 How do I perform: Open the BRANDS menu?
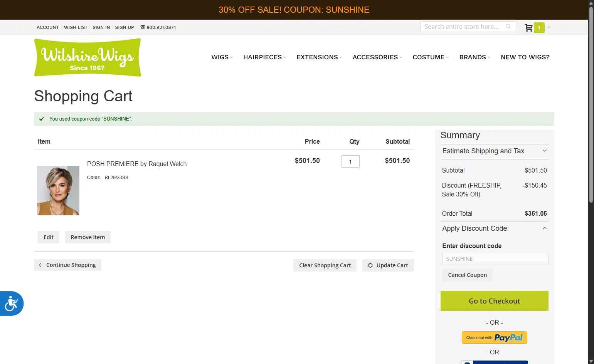tap(475, 57)
